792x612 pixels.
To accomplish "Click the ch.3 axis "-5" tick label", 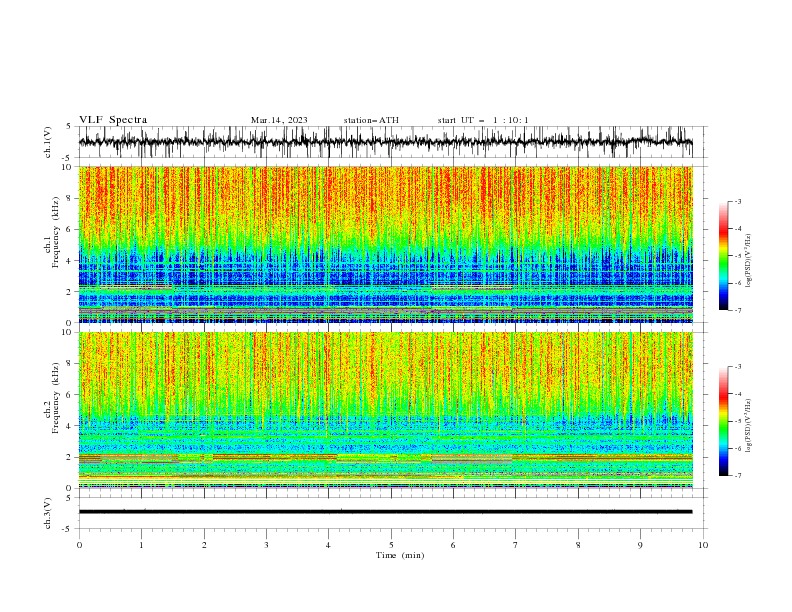I will pos(67,529).
